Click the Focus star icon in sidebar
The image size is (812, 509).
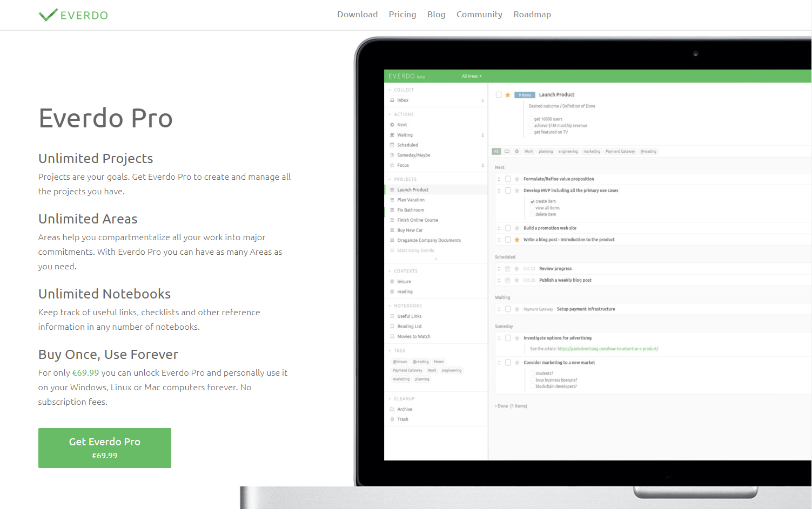click(392, 165)
